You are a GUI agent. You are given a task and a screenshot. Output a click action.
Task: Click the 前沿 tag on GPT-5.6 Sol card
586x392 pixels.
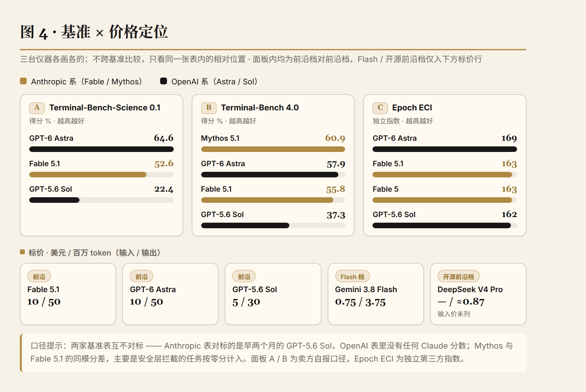(244, 276)
